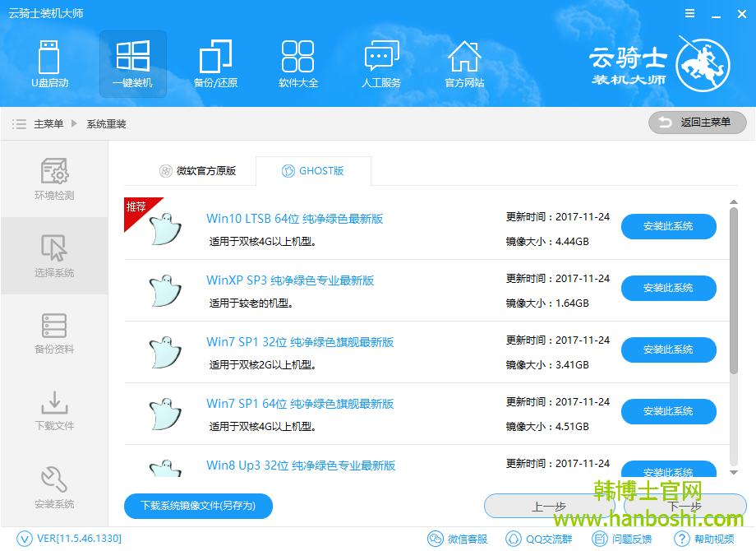The height and width of the screenshot is (551, 756).
Task: Visit 官方网站 via its toolbar icon
Action: [x=464, y=64]
